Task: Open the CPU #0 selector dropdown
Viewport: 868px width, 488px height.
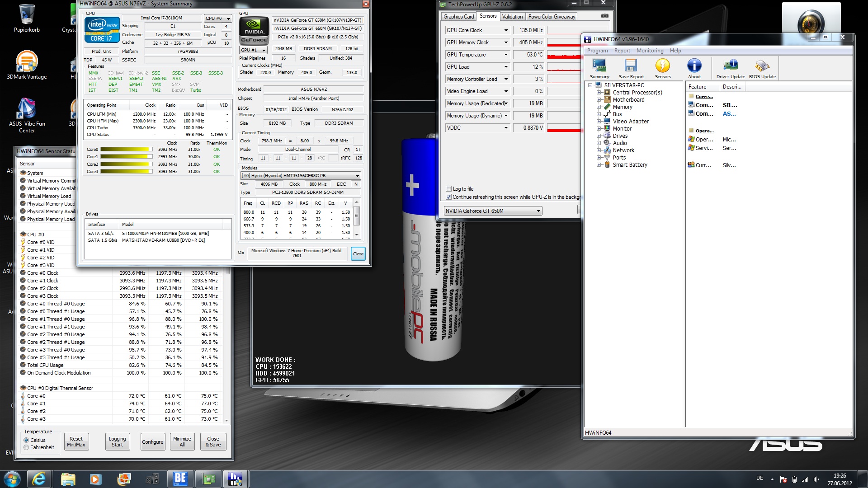Action: pos(218,19)
